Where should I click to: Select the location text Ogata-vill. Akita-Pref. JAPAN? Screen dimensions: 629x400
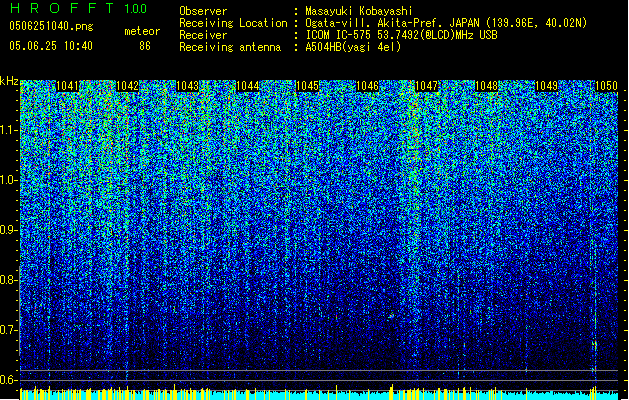tap(392, 23)
